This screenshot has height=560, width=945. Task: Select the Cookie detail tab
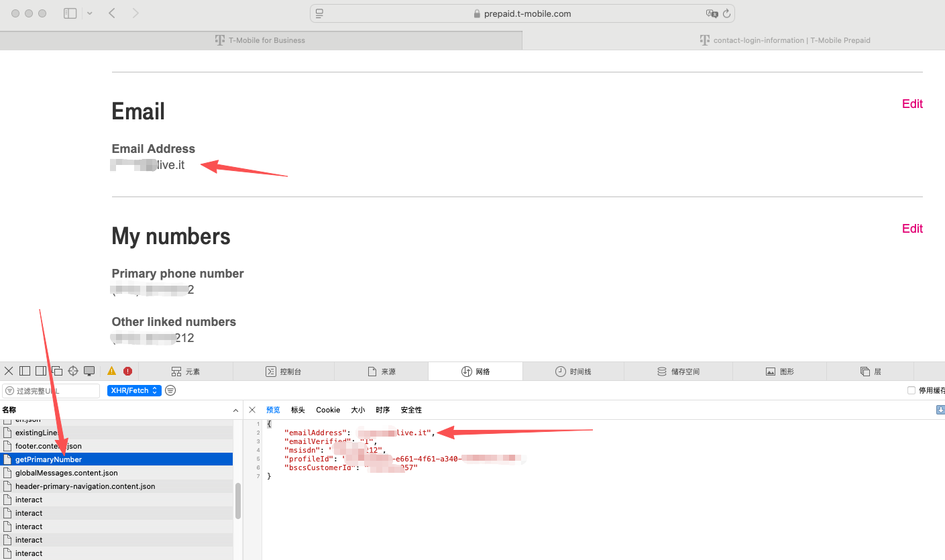point(328,410)
